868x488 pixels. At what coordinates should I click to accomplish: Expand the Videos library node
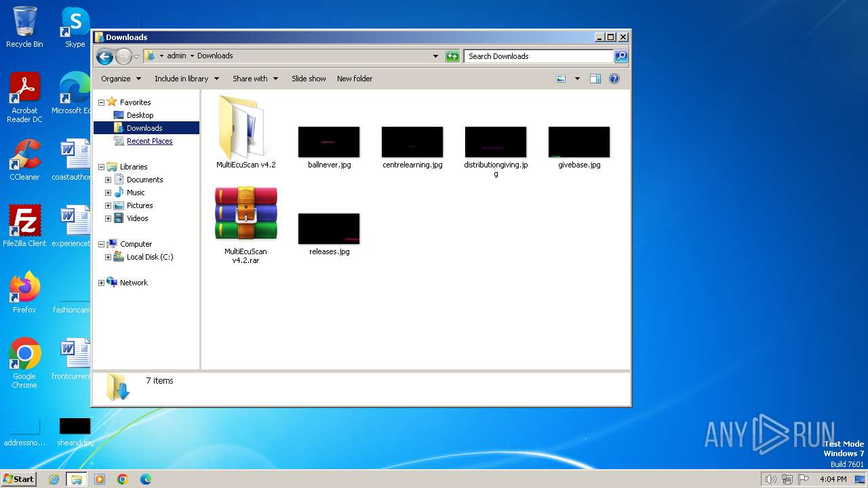tap(108, 218)
